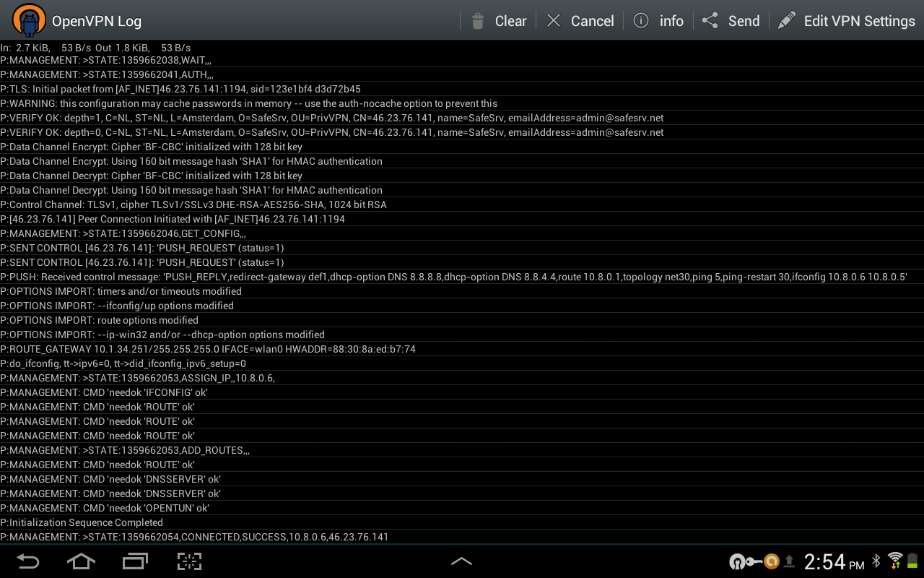Tap the Wi-Fi signal icon
Viewport: 924px width, 578px height.
point(895,561)
